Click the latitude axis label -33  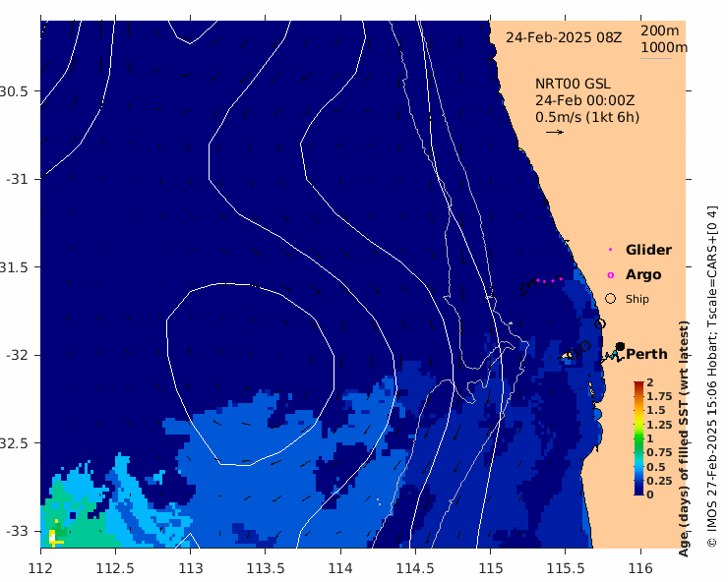click(18, 531)
